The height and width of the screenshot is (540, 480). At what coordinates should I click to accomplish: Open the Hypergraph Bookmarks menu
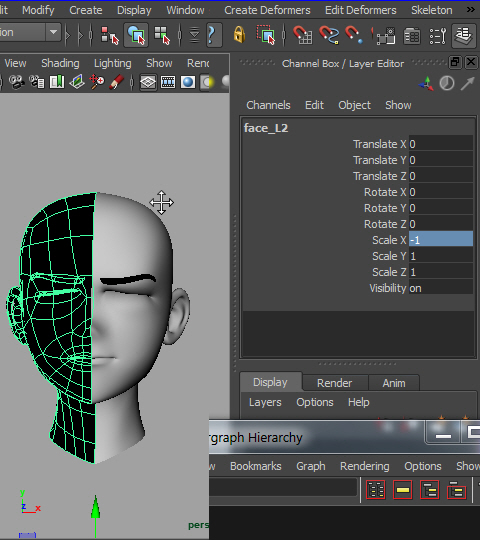point(255,466)
